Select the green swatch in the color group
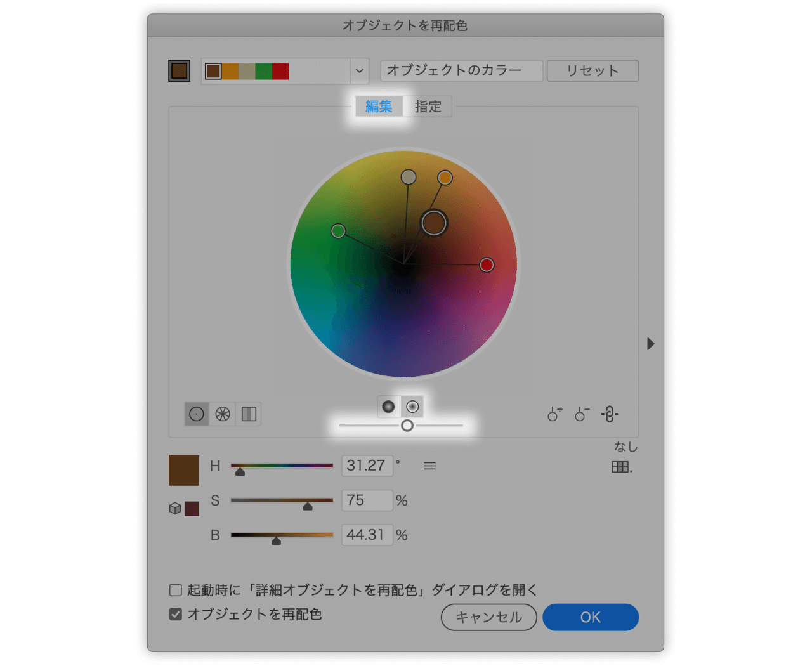 pos(264,71)
